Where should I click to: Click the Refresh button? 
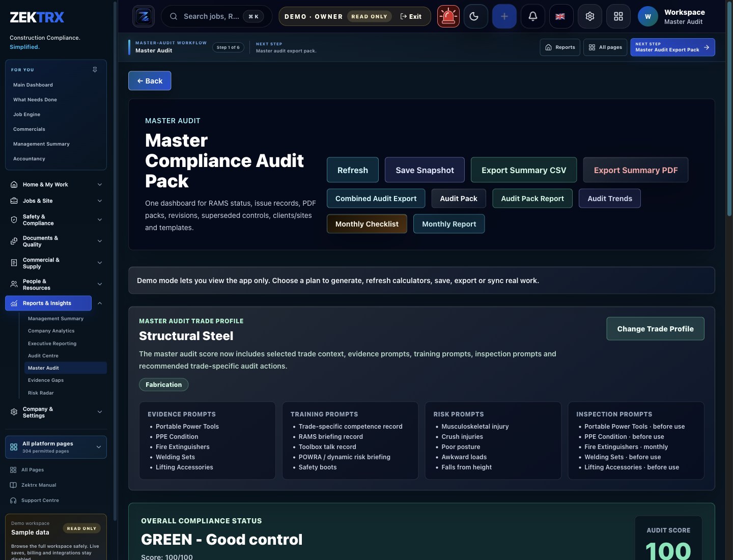point(353,170)
